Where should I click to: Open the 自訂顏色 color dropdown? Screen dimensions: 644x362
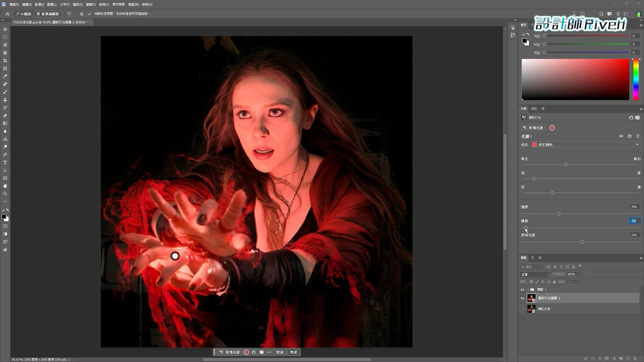(x=586, y=144)
